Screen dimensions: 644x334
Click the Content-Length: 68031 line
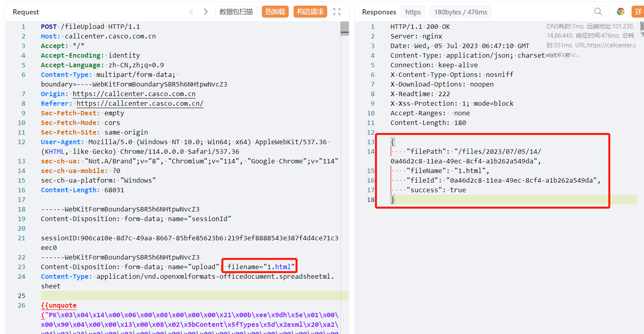tap(82, 190)
